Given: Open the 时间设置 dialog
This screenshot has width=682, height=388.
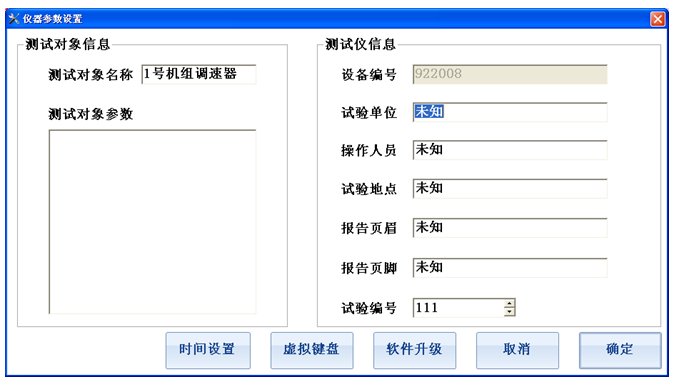Looking at the screenshot, I should tap(208, 350).
